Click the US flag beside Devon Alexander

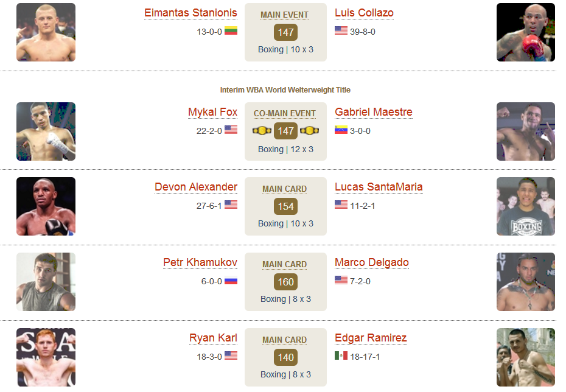click(x=231, y=205)
